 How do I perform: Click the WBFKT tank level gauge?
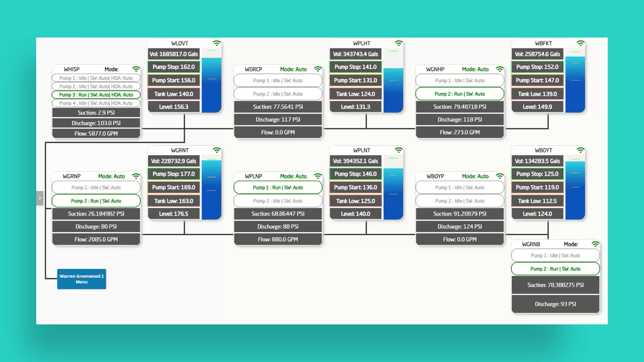[x=575, y=80]
